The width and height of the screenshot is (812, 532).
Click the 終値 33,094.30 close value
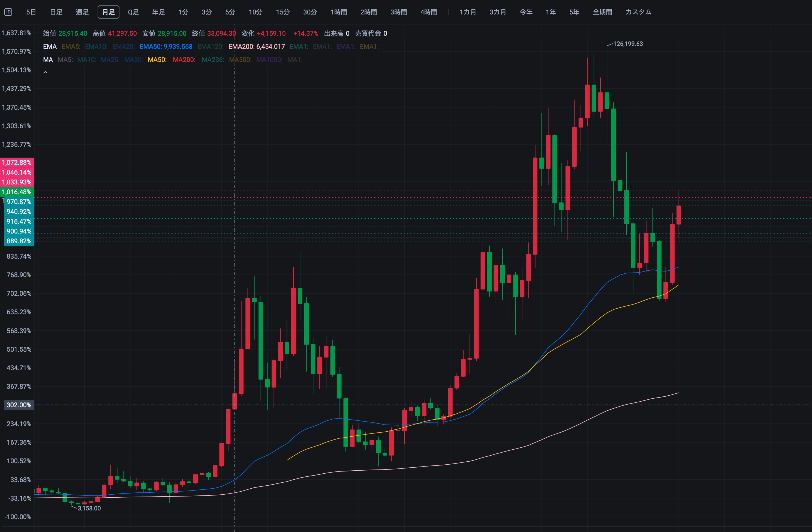pyautogui.click(x=214, y=34)
